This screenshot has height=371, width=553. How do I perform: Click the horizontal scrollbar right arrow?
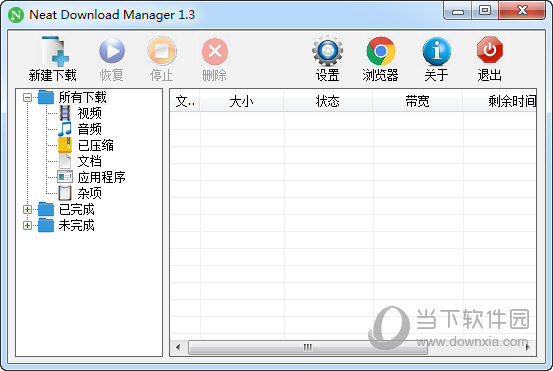pos(528,347)
